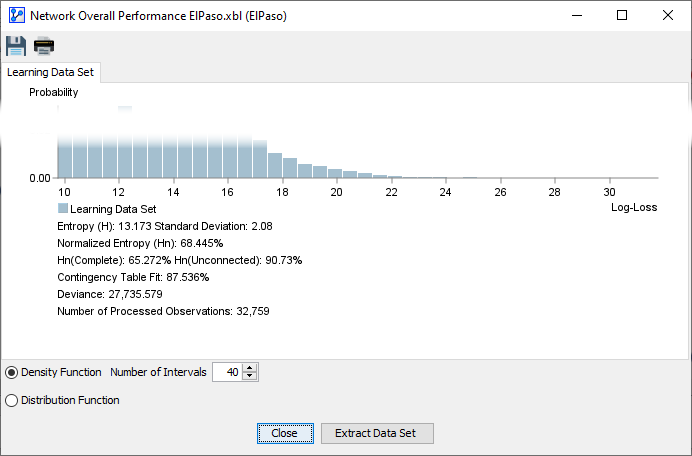692x456 pixels.
Task: Increase the number of intervals
Action: point(249,368)
